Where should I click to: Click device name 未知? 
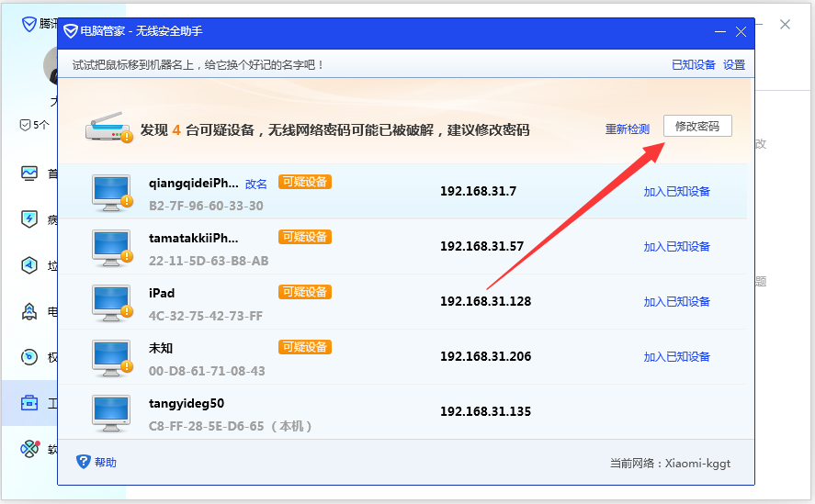(161, 348)
